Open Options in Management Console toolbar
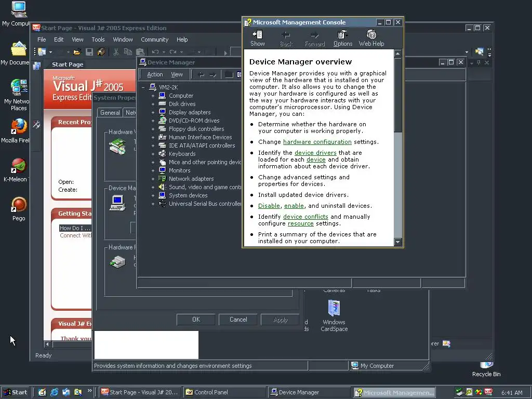This screenshot has height=399, width=532. click(x=343, y=38)
